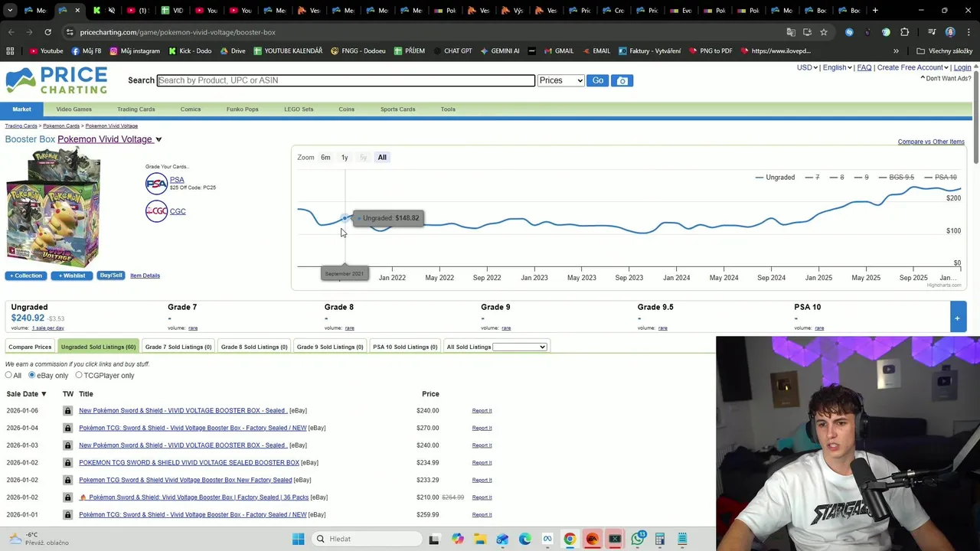Image resolution: width=980 pixels, height=551 pixels.
Task: Open the USD currency dropdown
Action: [807, 67]
